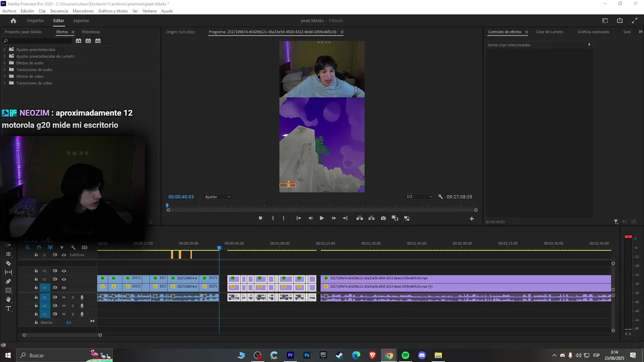Hide the Subtítulo caption track

pos(64,255)
